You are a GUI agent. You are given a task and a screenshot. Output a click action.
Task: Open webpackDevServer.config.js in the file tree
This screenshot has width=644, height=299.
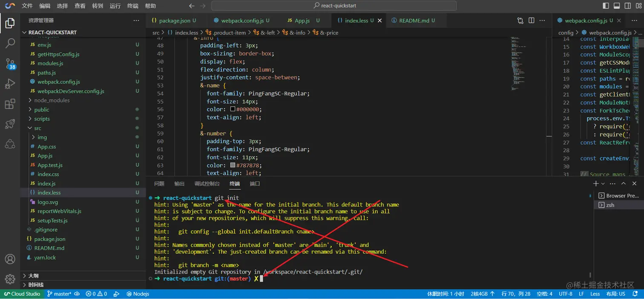tap(83, 91)
